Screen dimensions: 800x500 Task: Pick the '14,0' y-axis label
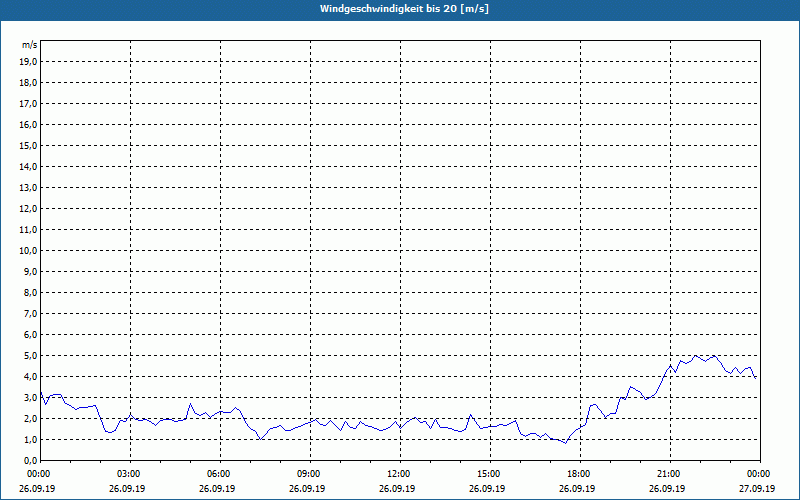(x=28, y=166)
